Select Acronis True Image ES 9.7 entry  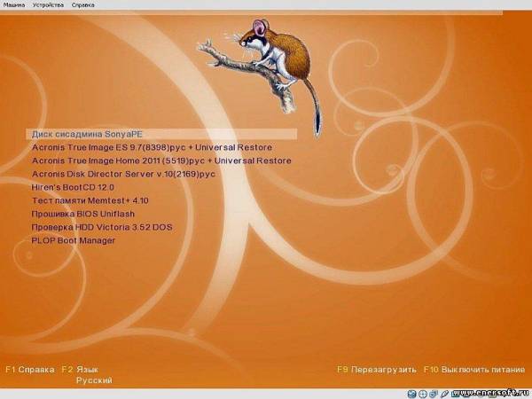pos(152,147)
